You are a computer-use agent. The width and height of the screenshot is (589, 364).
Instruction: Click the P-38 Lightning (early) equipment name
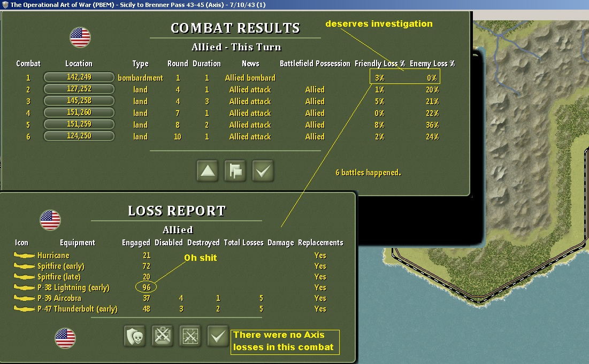73,288
